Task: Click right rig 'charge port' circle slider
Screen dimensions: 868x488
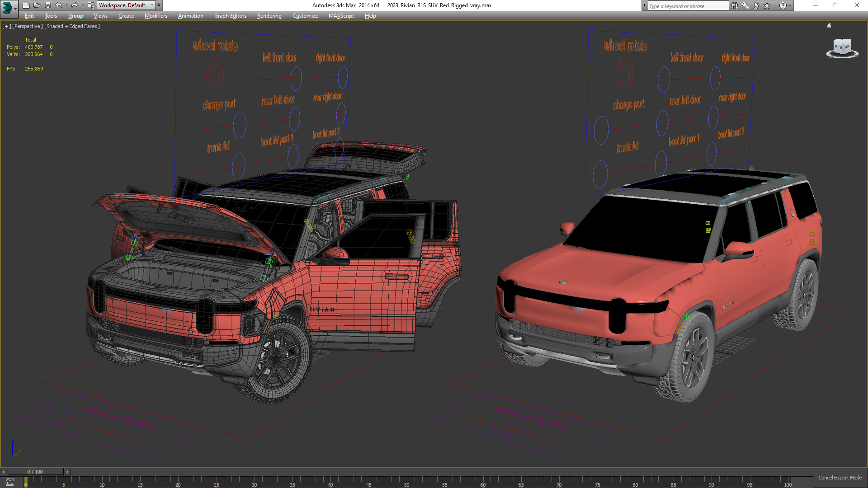Action: point(601,130)
